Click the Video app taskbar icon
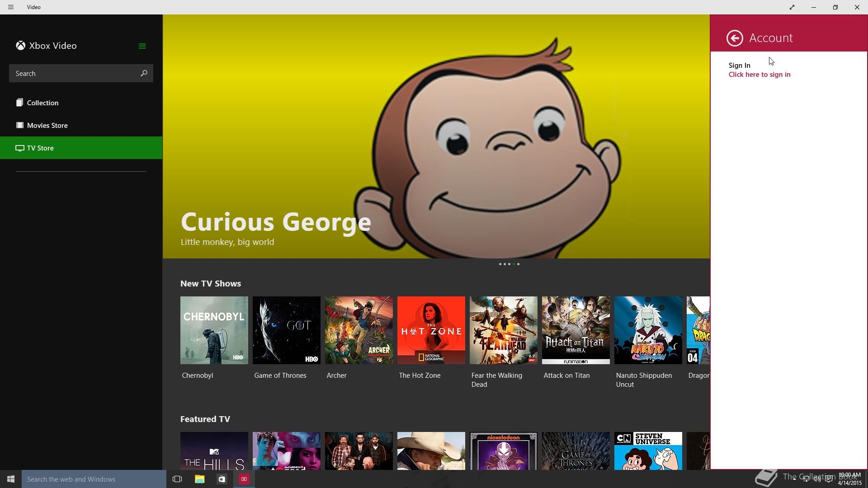Screen dimensions: 868x488 coord(244,479)
